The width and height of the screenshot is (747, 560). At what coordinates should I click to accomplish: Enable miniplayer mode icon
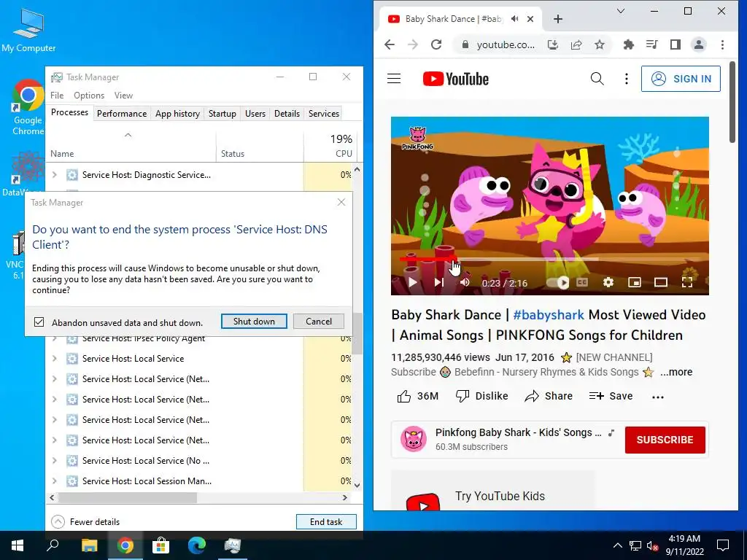point(635,282)
